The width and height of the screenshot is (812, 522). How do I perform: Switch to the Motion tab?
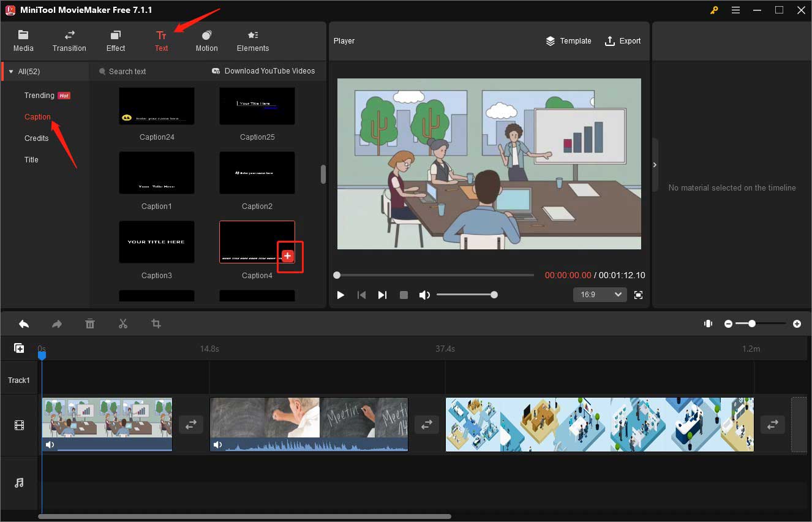coord(206,40)
